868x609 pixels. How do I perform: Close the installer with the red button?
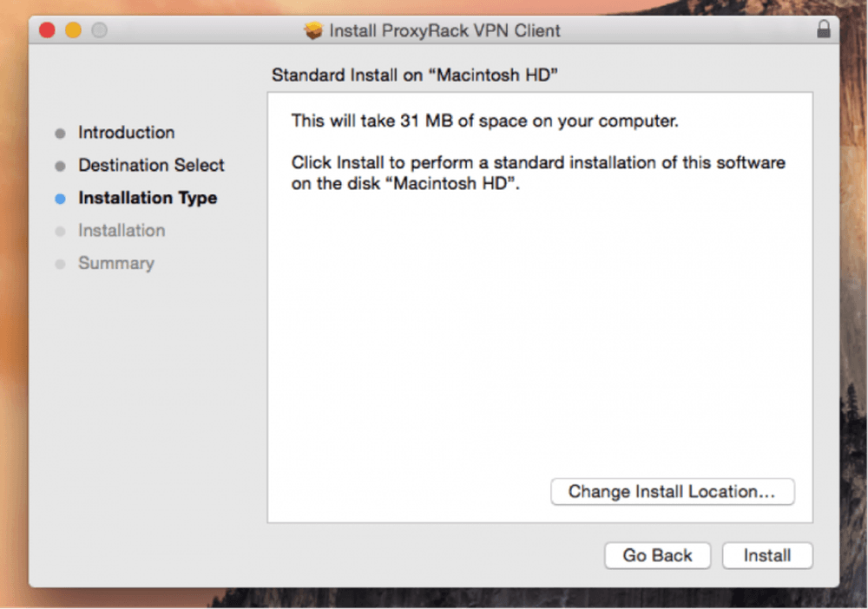coord(47,29)
